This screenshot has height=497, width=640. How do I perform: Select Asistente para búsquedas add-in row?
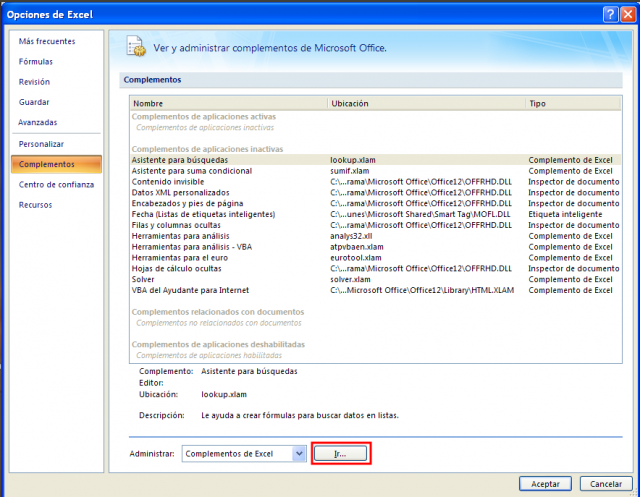pyautogui.click(x=376, y=160)
